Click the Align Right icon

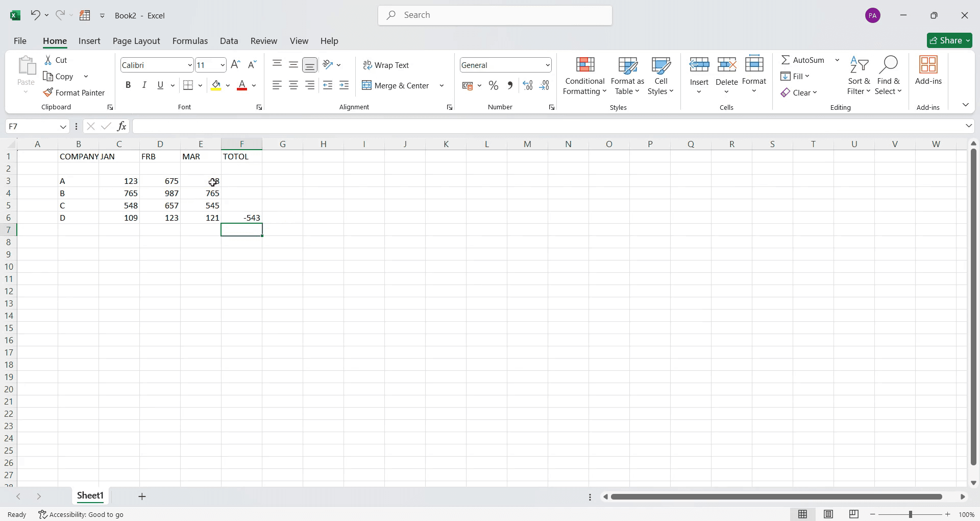pos(310,85)
